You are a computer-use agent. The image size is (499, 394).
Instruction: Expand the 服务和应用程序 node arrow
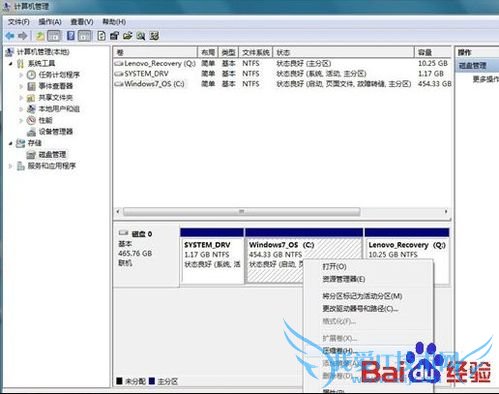[11, 166]
